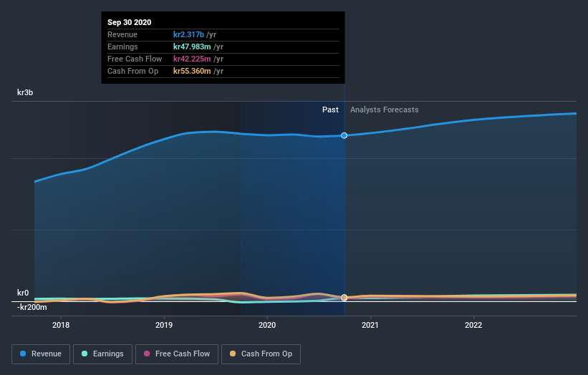Click the 2022 x-axis label

point(473,325)
